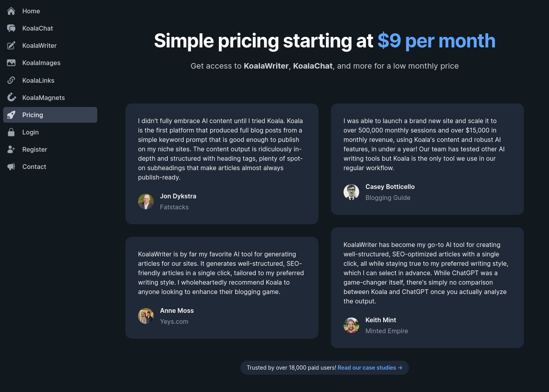Image resolution: width=549 pixels, height=392 pixels.
Task: Click the KoalaLinks chain icon
Action: click(x=11, y=80)
